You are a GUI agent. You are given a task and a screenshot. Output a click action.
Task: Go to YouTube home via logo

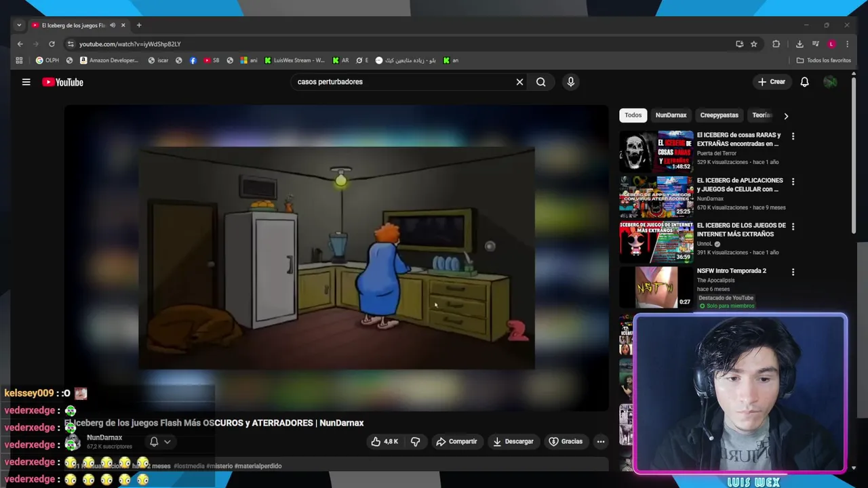[x=62, y=82]
